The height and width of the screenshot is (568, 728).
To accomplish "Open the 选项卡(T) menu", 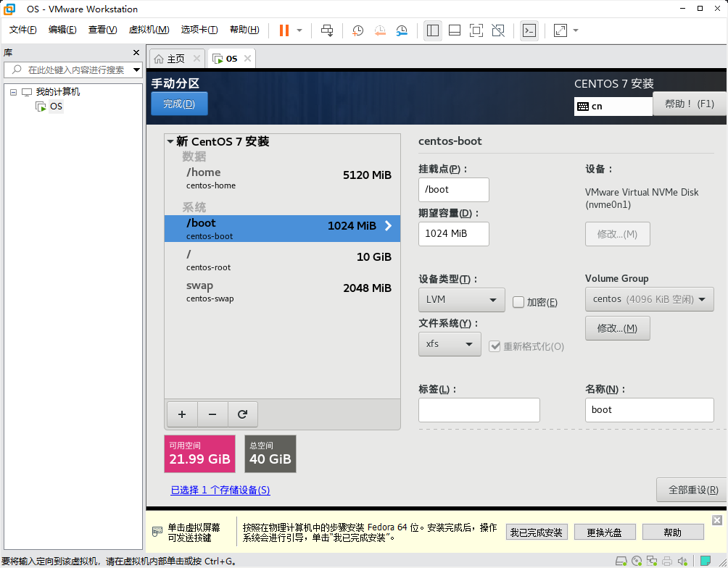I will click(x=199, y=30).
